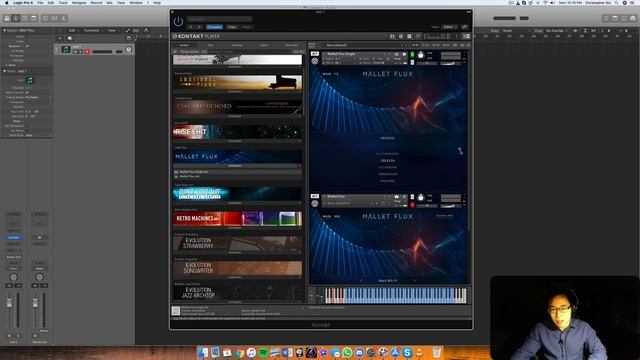640x360 pixels.
Task: Collapse the Region inspector disclosure triangle
Action: tap(4, 30)
